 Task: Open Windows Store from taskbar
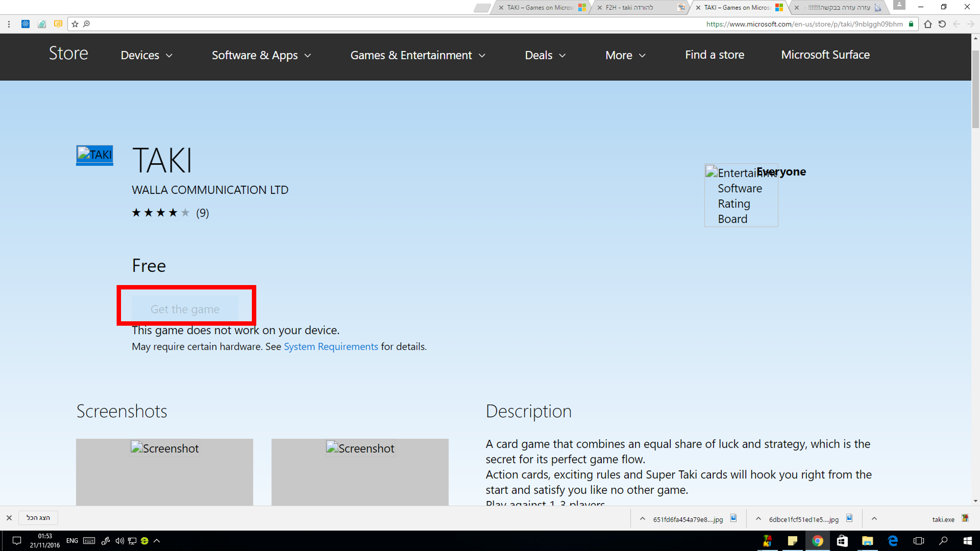click(842, 541)
